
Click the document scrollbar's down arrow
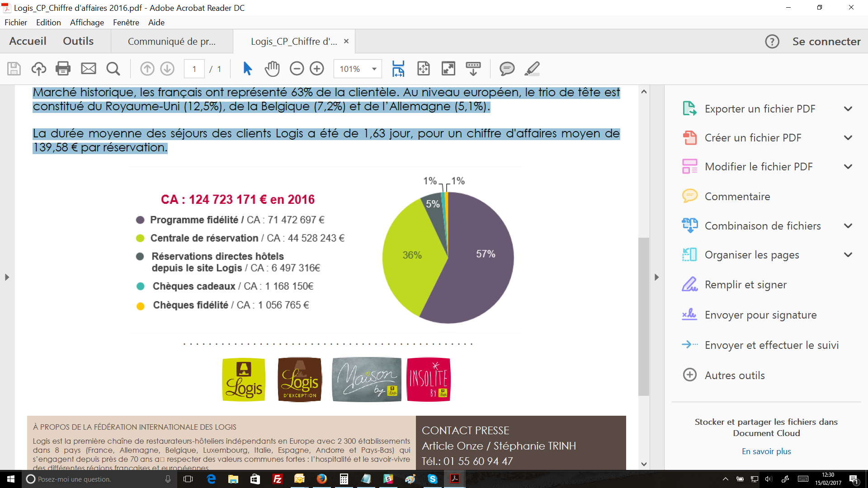pos(644,464)
